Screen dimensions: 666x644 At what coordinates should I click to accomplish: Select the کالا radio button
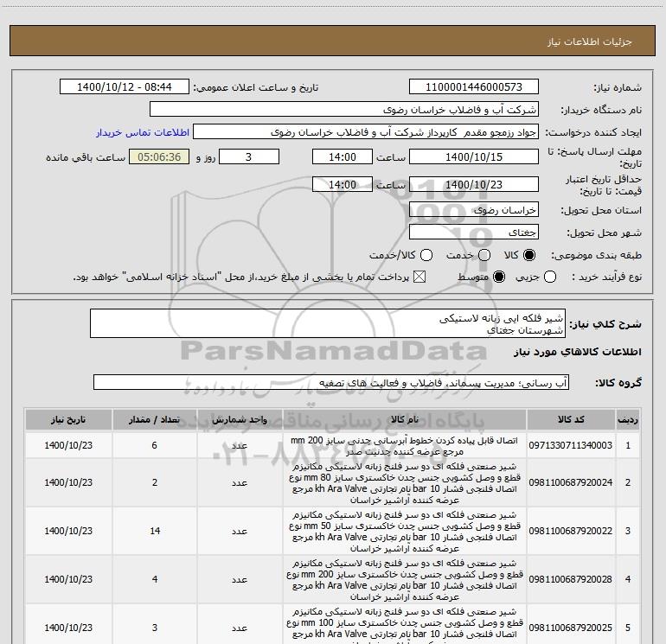pos(529,255)
